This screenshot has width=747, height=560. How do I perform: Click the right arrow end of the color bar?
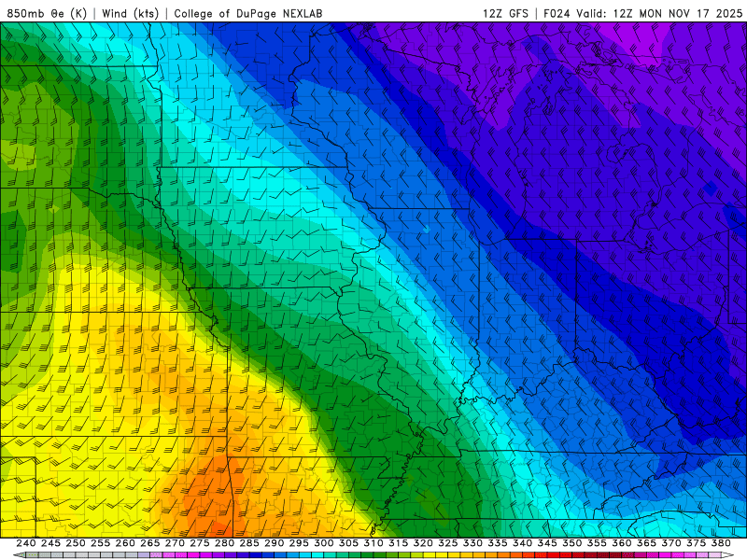[x=727, y=555]
